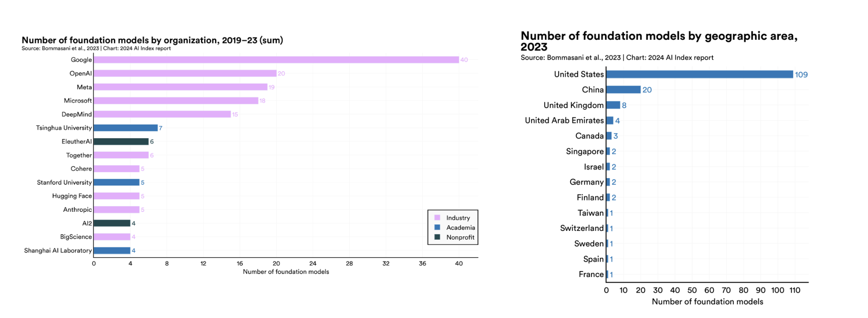Viewport: 868px width, 318px height.
Task: Click the 'Singapore' label
Action: click(x=585, y=151)
